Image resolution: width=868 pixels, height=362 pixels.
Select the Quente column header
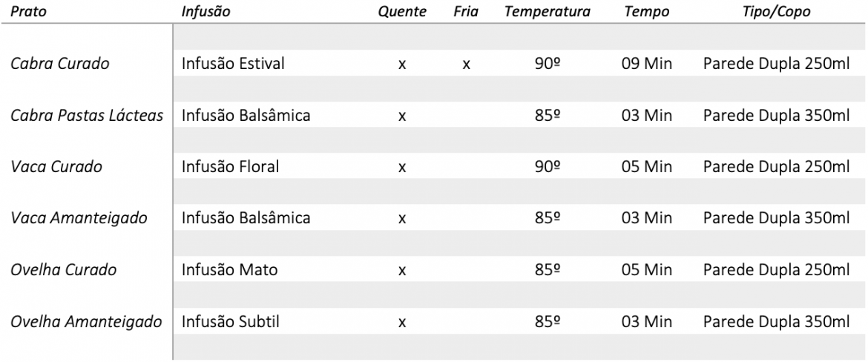click(402, 12)
